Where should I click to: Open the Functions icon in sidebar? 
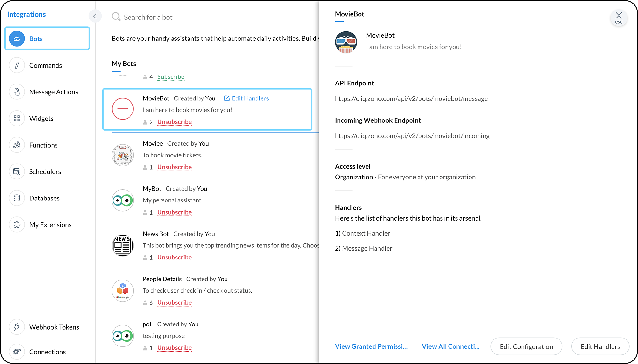point(17,145)
